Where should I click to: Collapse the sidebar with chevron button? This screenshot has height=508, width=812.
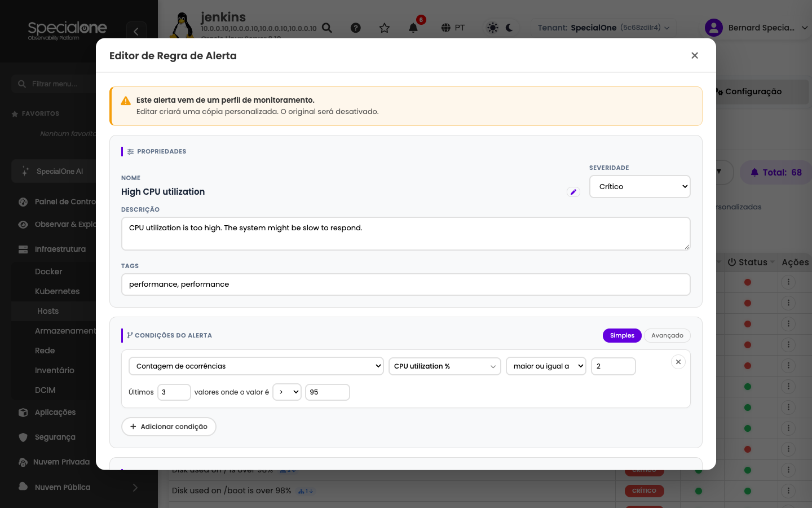coord(136,32)
